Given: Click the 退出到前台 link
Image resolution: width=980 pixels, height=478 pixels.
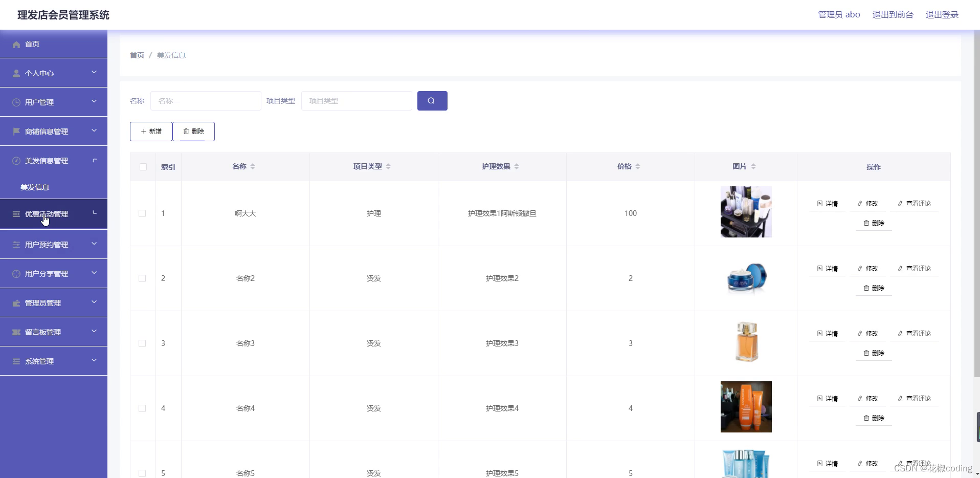Looking at the screenshot, I should (x=893, y=15).
